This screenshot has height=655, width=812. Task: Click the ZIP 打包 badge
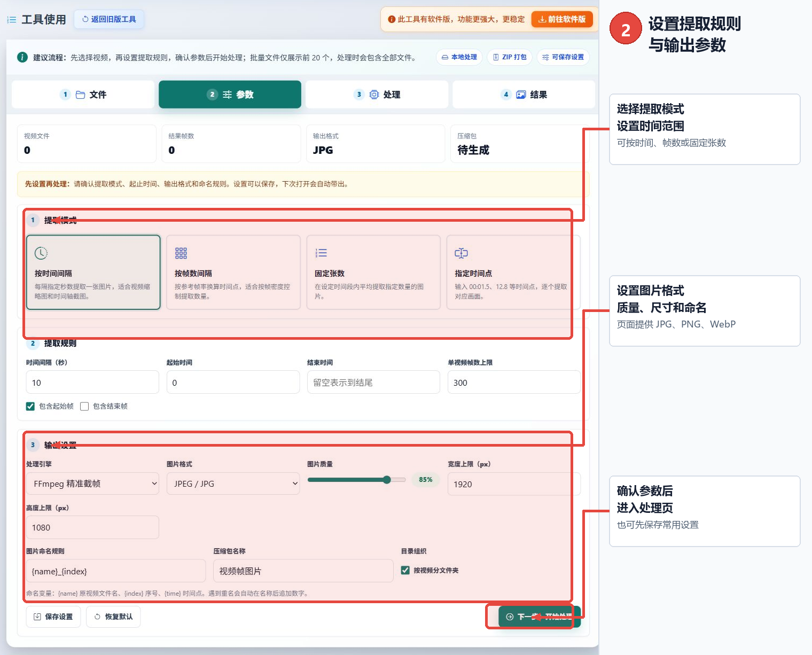510,57
